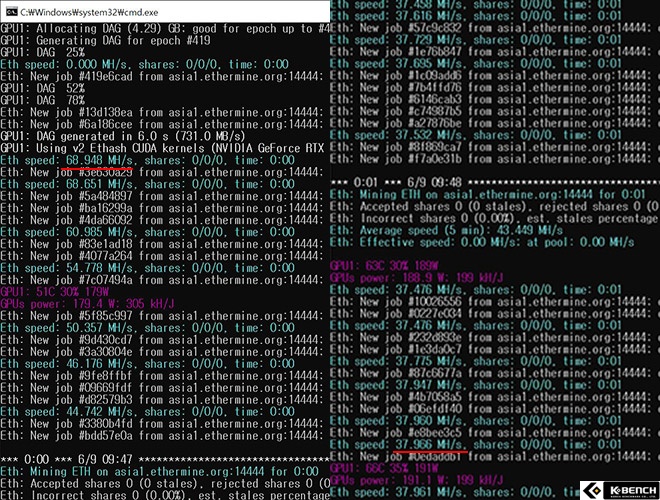Click the New job #83e1ad18 line
This screenshot has width=660, height=500.
pyautogui.click(x=162, y=244)
